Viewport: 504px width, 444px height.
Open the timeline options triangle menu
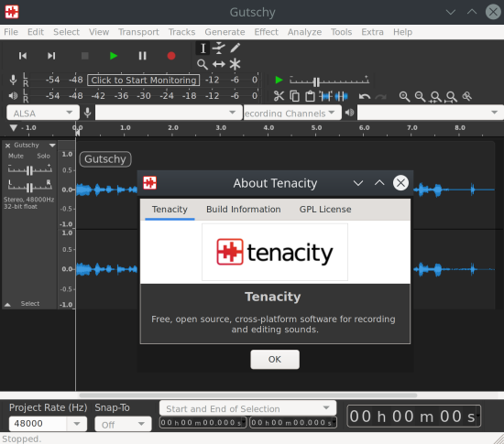tap(13, 128)
